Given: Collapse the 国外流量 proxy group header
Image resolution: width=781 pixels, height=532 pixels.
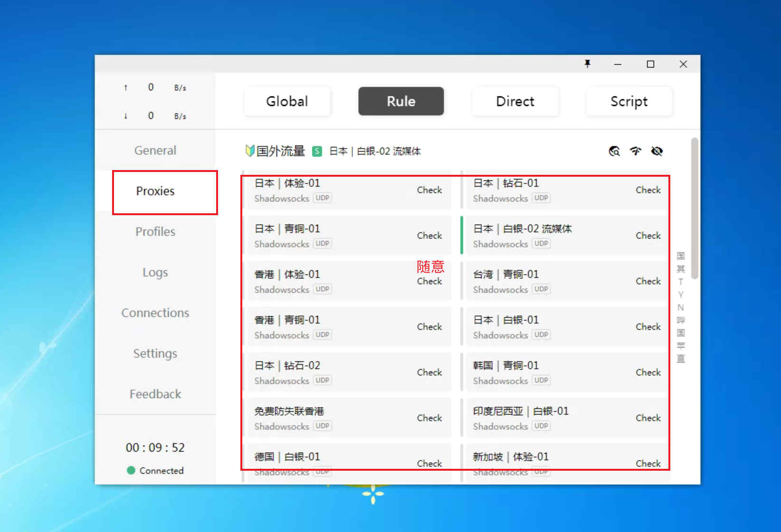Looking at the screenshot, I should click(x=280, y=151).
